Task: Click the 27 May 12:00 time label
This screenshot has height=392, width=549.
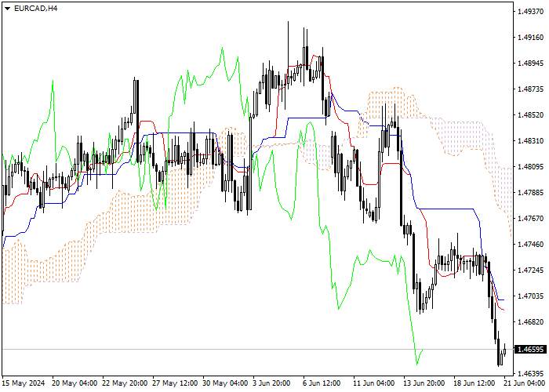Action: point(175,383)
